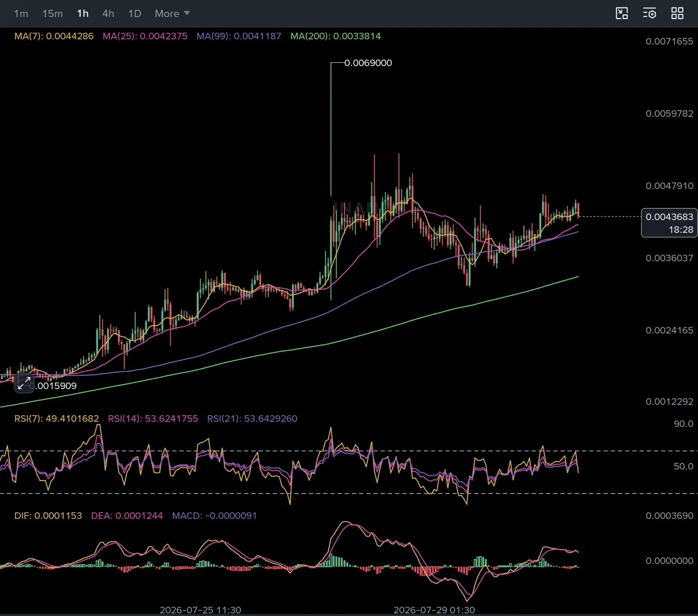Viewport: 698px width, 616px height.
Task: Click the 0.0015909 low price marker
Action: (x=53, y=386)
